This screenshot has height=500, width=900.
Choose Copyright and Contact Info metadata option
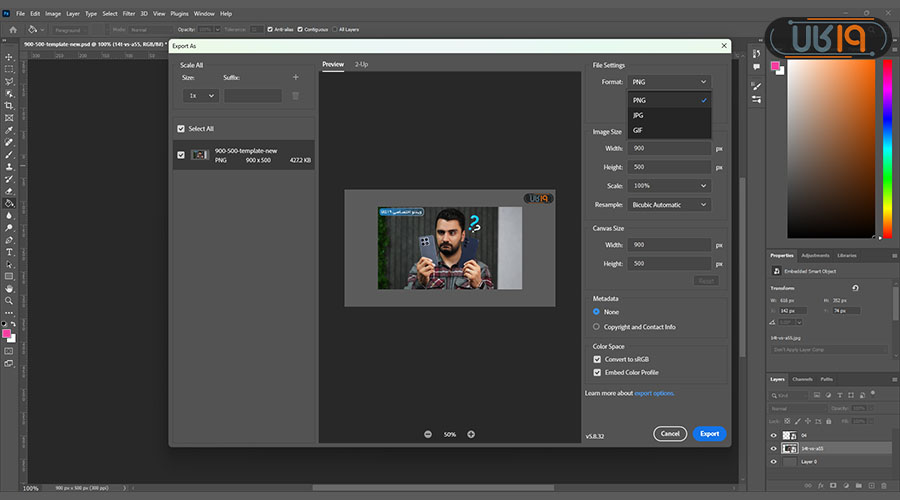pyautogui.click(x=597, y=327)
